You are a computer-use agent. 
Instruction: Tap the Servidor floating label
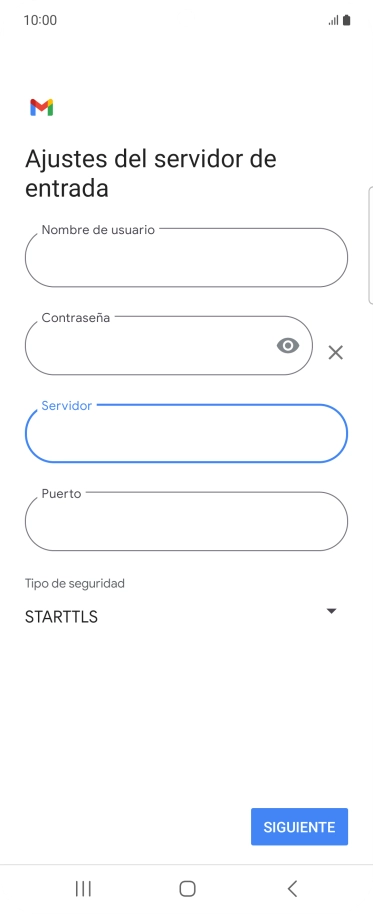(66, 406)
